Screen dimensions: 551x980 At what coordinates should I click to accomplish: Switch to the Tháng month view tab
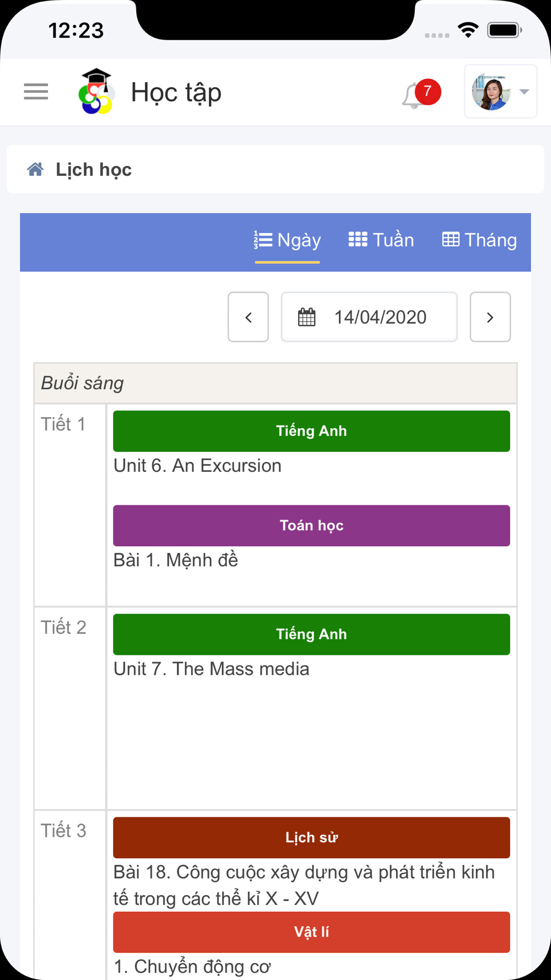point(479,240)
